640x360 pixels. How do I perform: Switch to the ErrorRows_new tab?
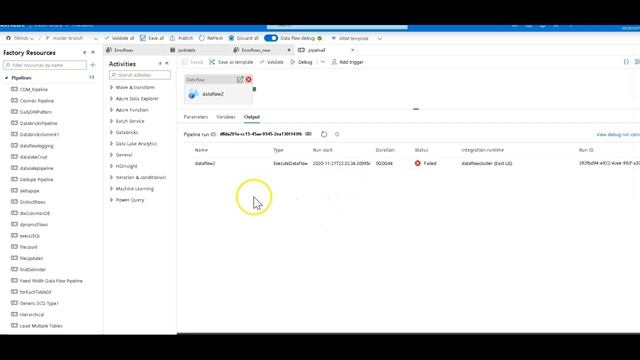pyautogui.click(x=256, y=50)
